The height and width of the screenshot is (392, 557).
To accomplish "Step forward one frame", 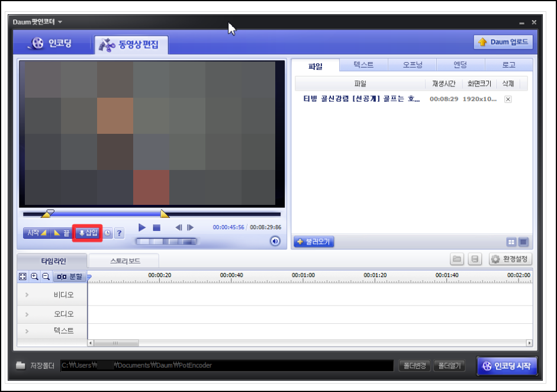I will click(191, 227).
